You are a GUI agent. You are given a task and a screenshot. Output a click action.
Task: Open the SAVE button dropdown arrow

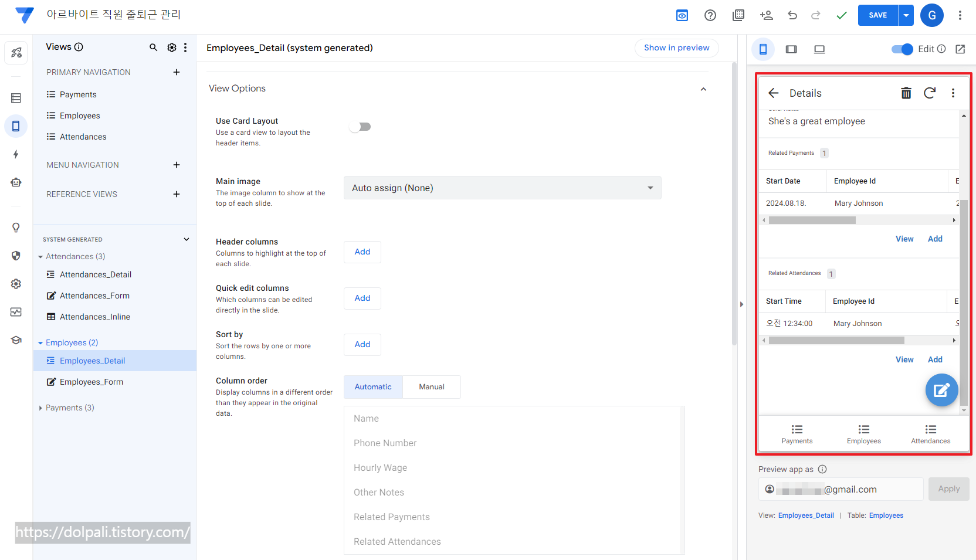click(x=906, y=15)
